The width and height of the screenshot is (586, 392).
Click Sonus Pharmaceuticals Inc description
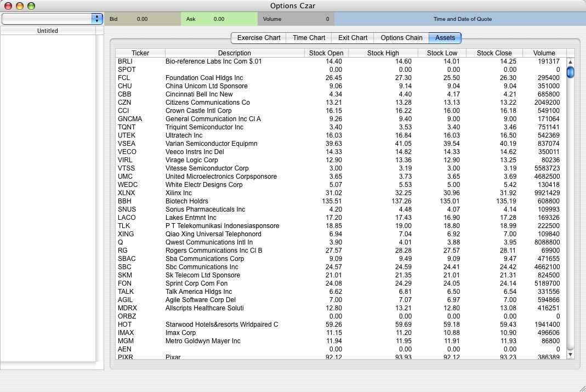point(205,209)
